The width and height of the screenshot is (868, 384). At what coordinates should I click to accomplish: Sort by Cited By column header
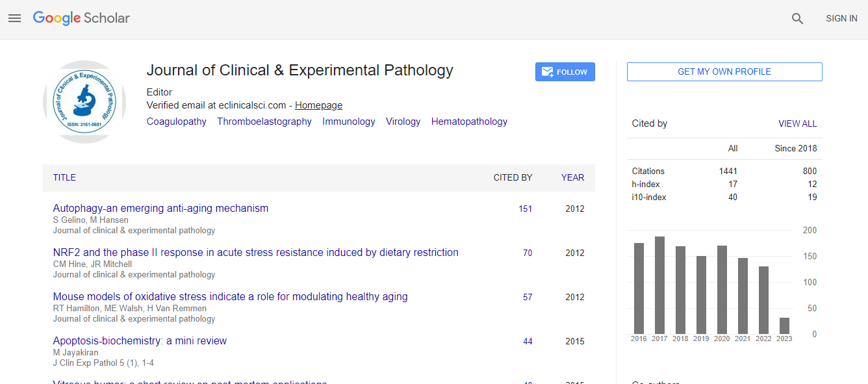click(x=513, y=177)
